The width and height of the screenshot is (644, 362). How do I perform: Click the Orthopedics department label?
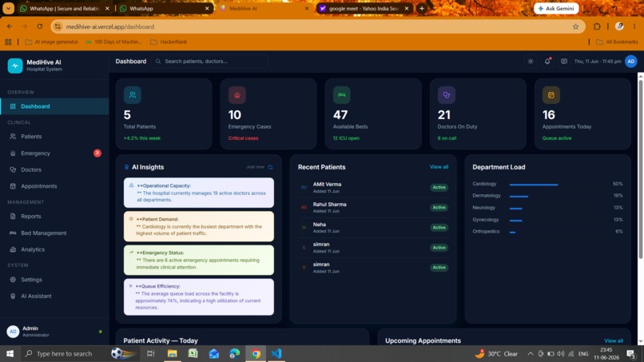[x=486, y=231]
